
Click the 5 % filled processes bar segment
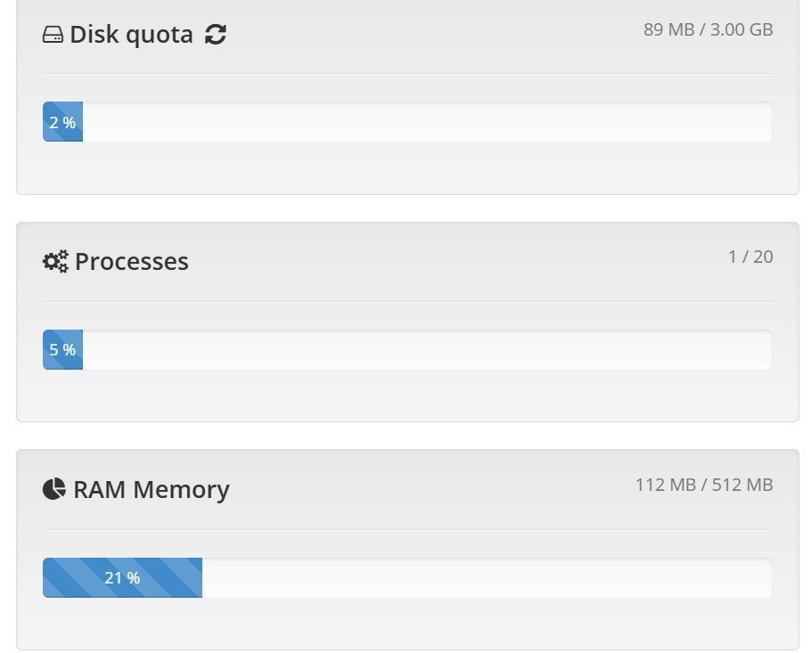tap(62, 350)
